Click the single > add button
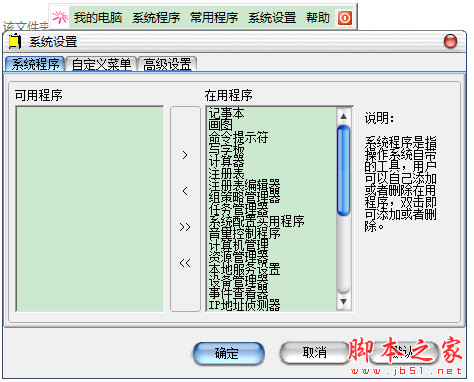 coord(185,155)
